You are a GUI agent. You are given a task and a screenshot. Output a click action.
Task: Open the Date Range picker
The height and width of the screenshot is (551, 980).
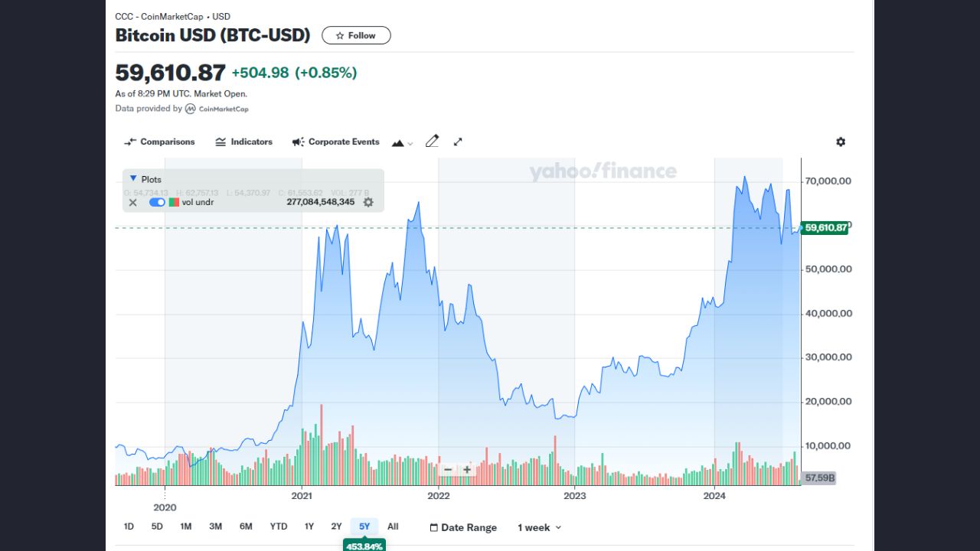point(463,527)
